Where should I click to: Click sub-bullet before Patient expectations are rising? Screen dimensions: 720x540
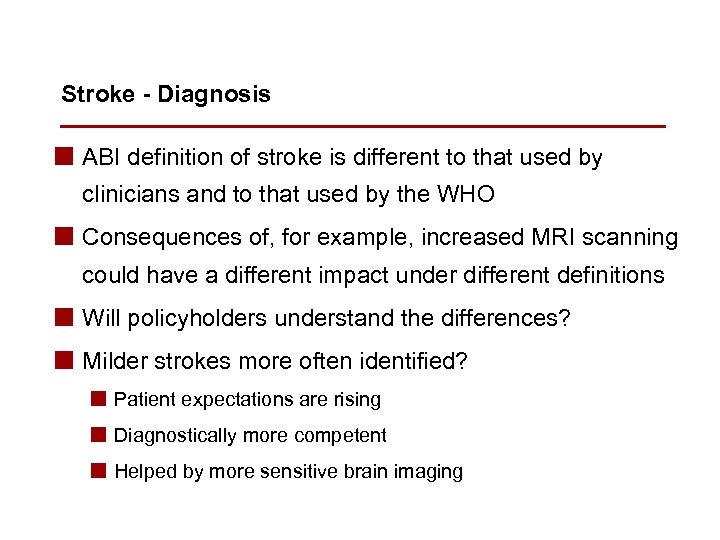coord(99,399)
